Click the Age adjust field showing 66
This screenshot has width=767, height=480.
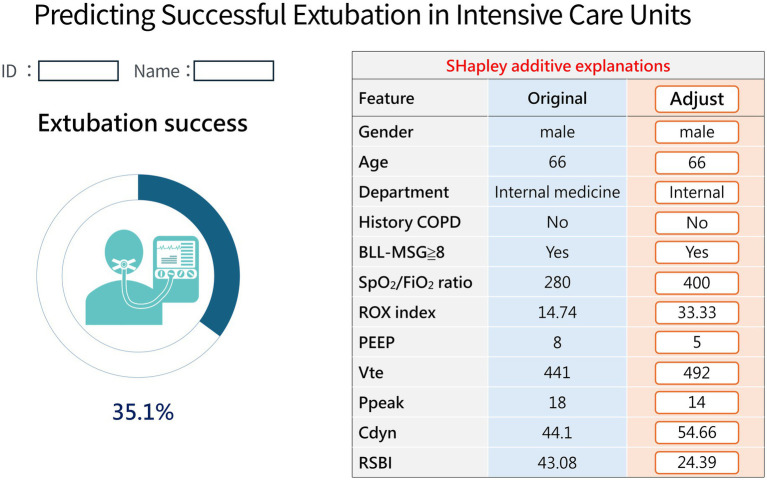point(697,162)
